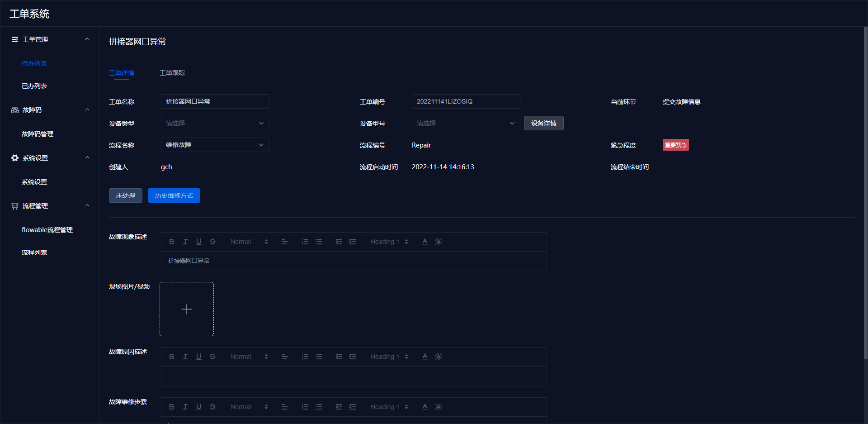Toggle italic in 故障维修步骤 editor
Screen dimensions: 868x424
[185, 407]
